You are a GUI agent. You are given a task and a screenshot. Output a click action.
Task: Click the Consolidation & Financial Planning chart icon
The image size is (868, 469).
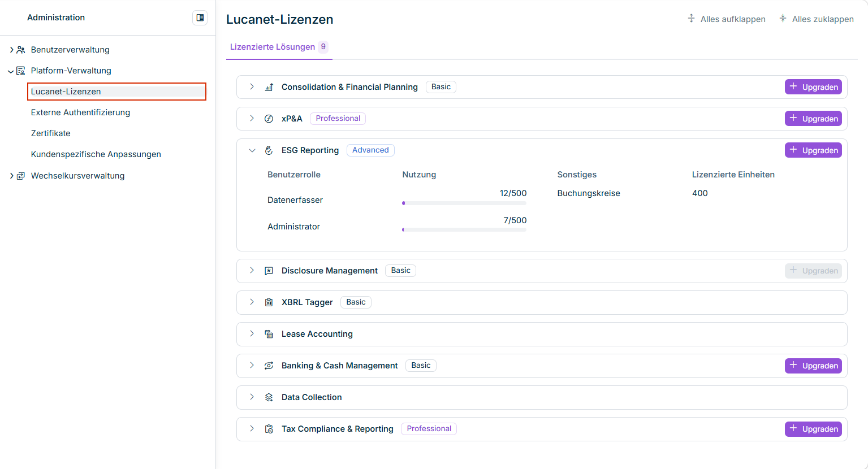269,87
